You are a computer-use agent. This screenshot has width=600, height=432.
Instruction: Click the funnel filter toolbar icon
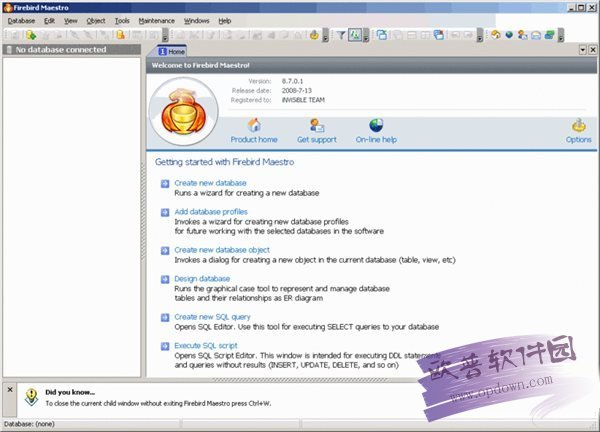pos(341,36)
